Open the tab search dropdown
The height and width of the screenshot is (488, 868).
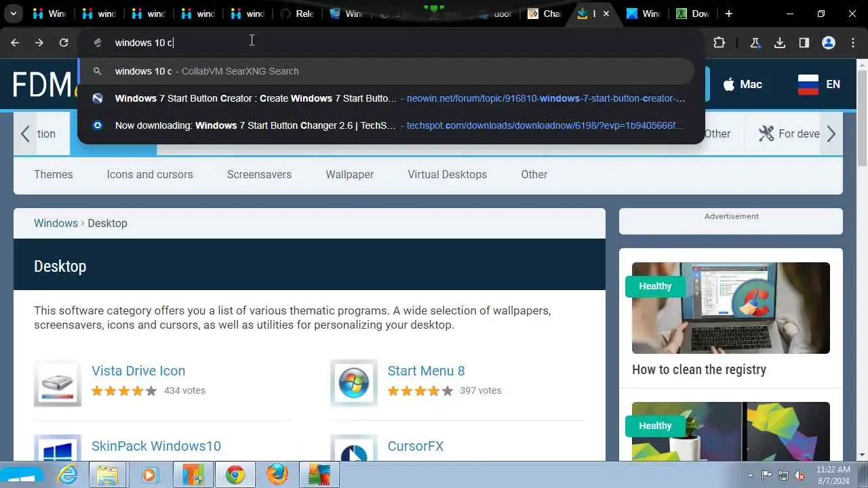[x=13, y=14]
